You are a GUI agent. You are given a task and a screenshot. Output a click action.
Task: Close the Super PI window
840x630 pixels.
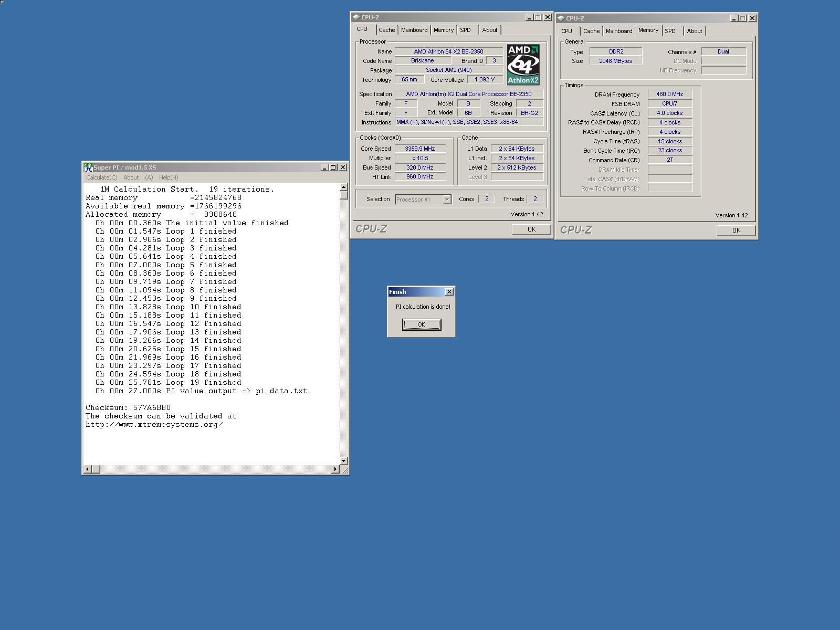point(343,167)
